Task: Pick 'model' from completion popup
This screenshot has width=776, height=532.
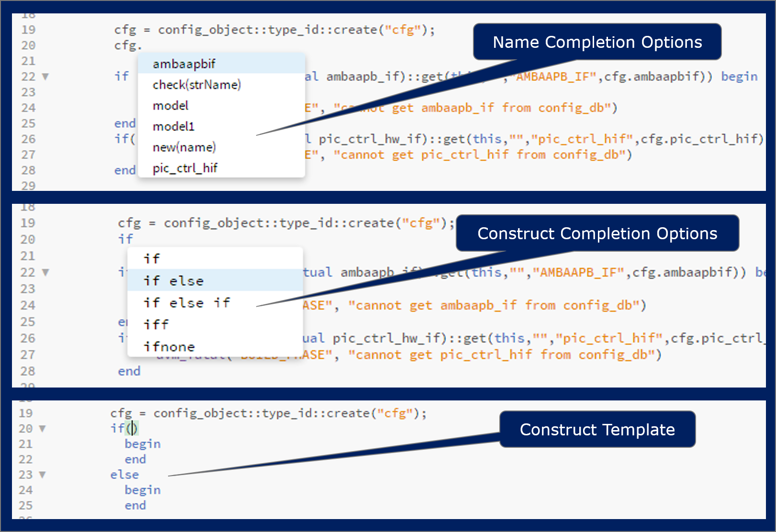Action: [x=221, y=105]
